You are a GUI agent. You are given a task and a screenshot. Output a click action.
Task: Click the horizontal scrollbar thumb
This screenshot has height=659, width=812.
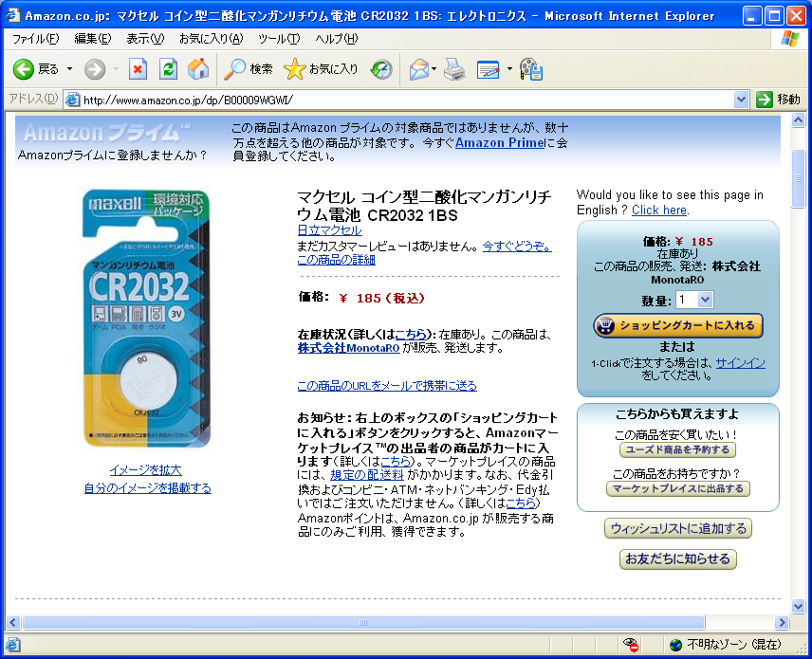(x=363, y=622)
